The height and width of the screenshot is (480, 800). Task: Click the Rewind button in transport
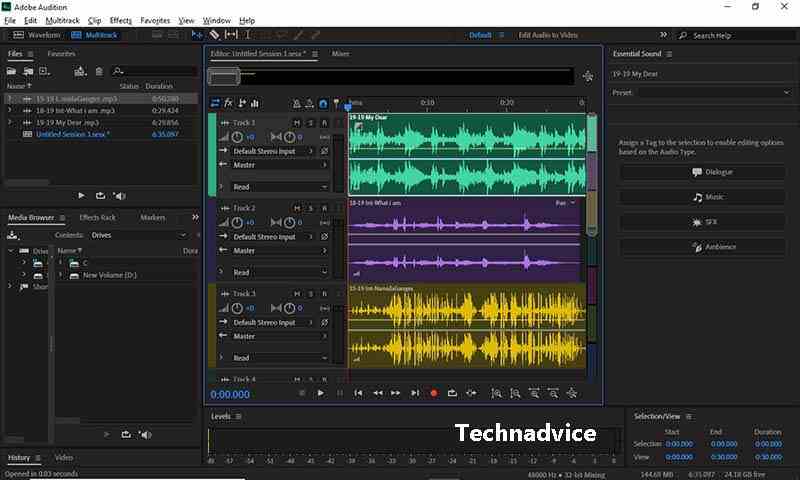pyautogui.click(x=378, y=393)
